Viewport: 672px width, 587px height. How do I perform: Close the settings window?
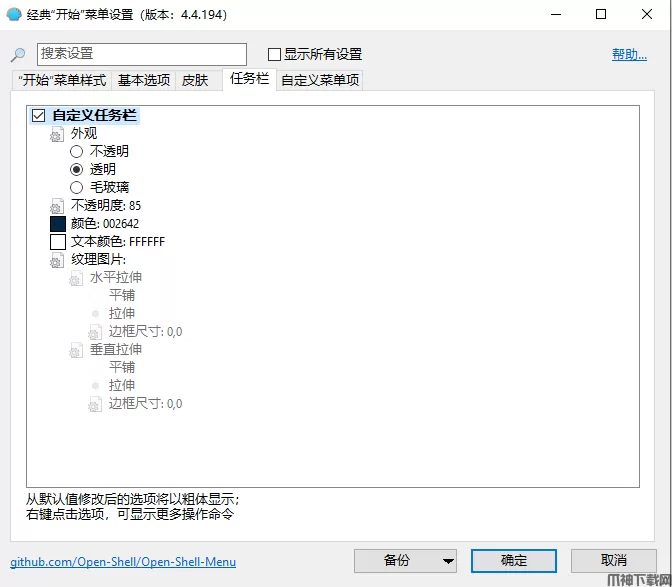647,15
